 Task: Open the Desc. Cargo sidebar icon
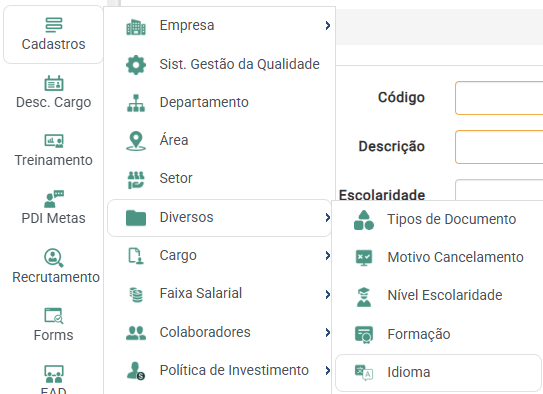click(x=54, y=92)
